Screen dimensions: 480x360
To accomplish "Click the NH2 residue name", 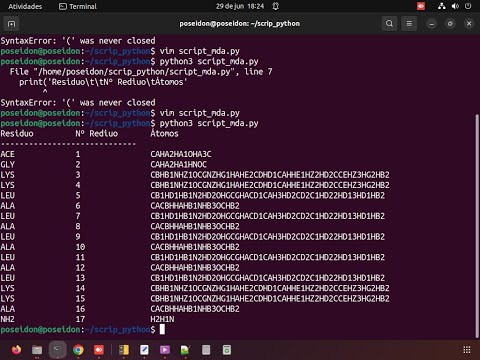I will [7, 320].
